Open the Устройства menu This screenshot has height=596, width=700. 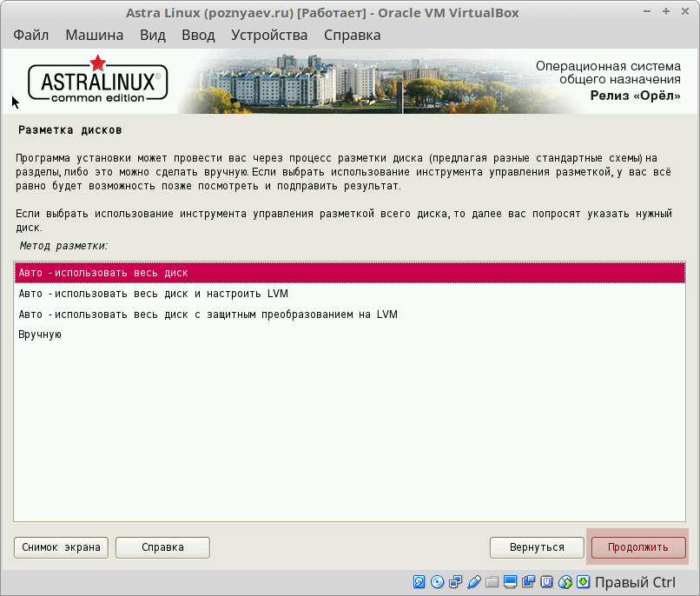click(x=269, y=35)
